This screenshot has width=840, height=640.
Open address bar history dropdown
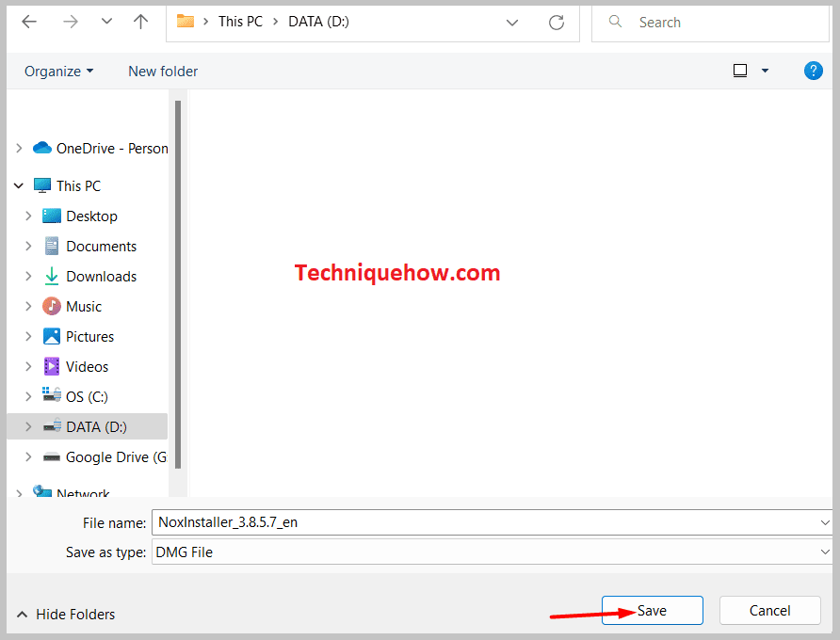[x=512, y=23]
